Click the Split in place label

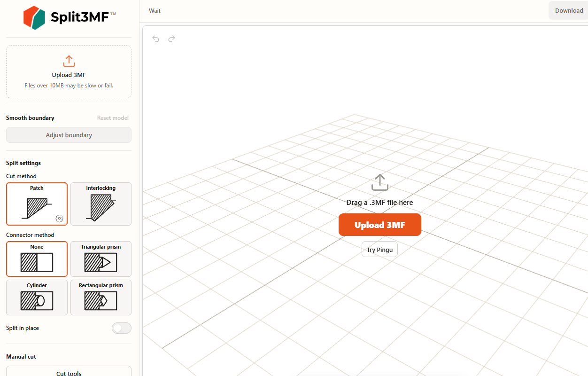tap(23, 328)
